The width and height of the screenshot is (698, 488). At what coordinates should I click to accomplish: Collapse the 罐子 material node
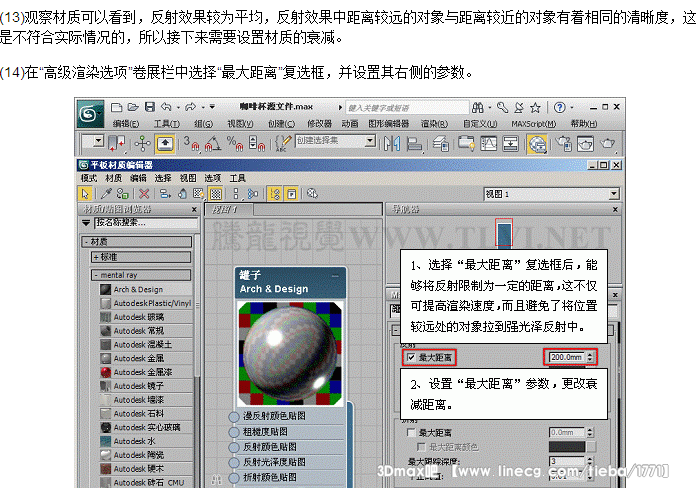coord(335,276)
